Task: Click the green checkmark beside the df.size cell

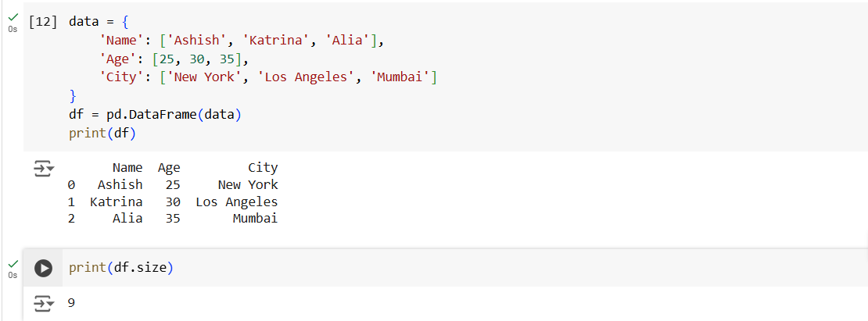Action: point(12,264)
